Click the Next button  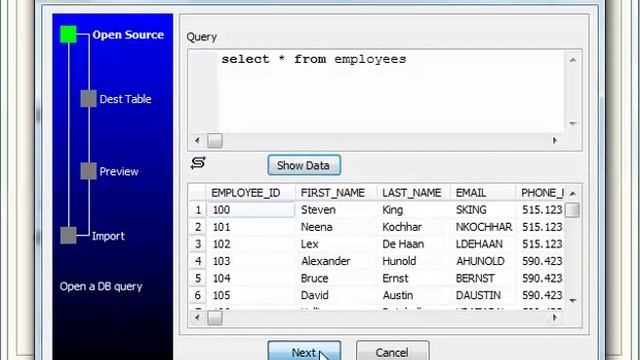click(304, 351)
